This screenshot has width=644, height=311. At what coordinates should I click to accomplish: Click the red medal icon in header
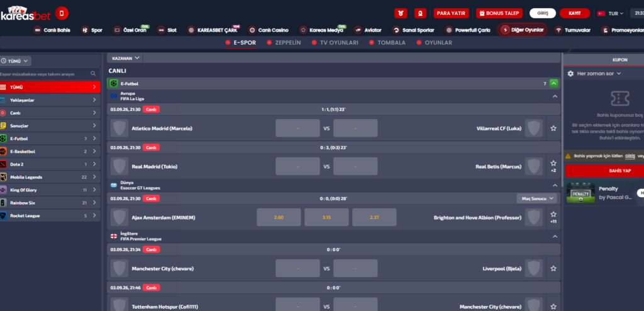(x=401, y=13)
